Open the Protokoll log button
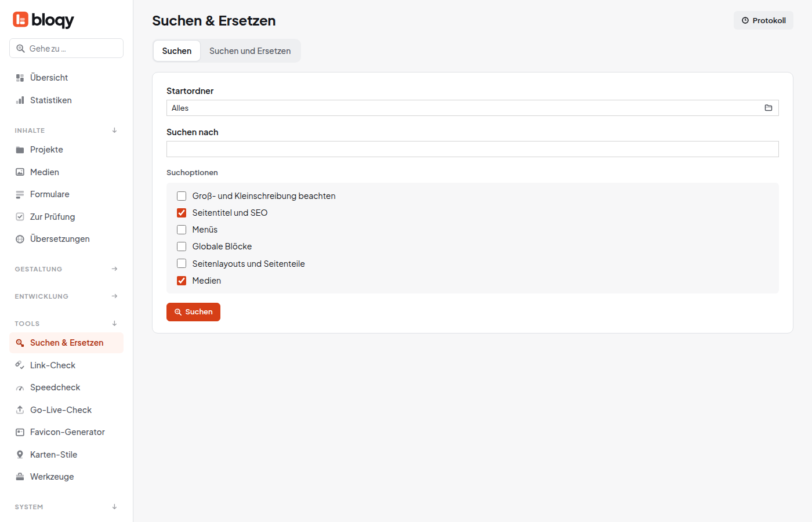The height and width of the screenshot is (522, 812). click(x=763, y=20)
